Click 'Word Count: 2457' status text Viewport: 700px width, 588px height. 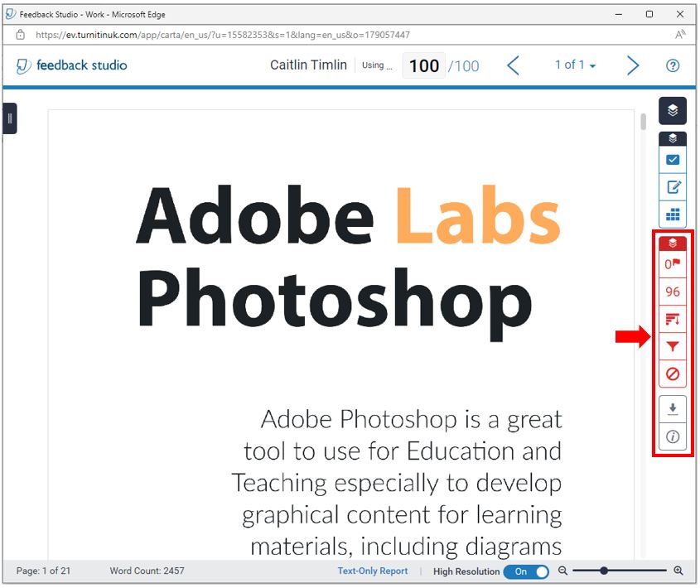pos(147,571)
